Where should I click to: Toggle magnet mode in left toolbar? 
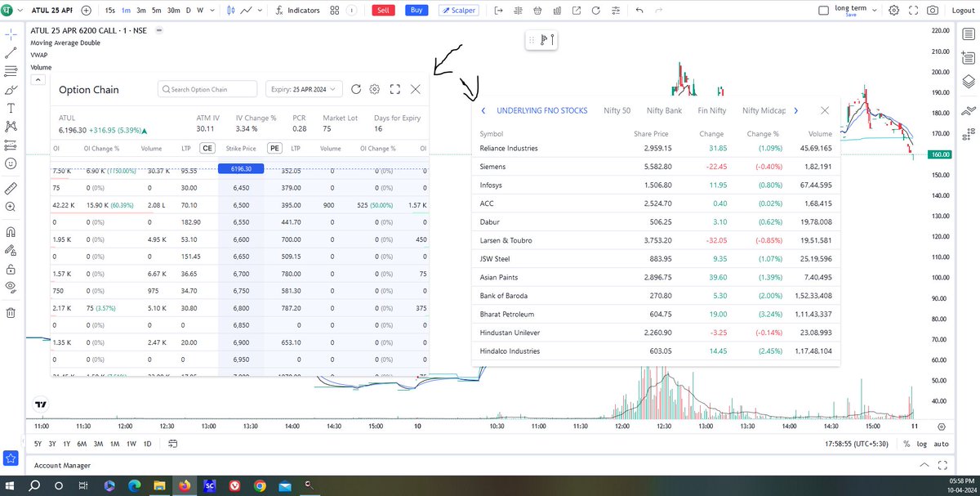tap(11, 231)
